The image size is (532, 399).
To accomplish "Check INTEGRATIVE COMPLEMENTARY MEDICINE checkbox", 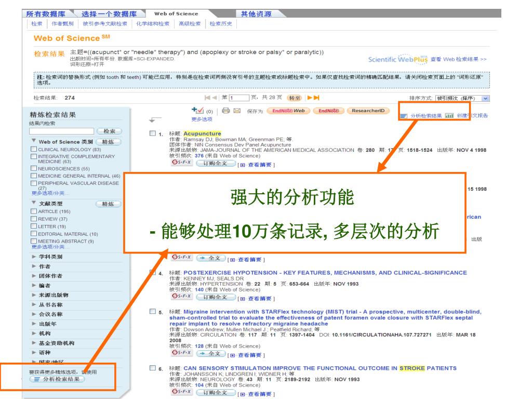I will tap(34, 156).
